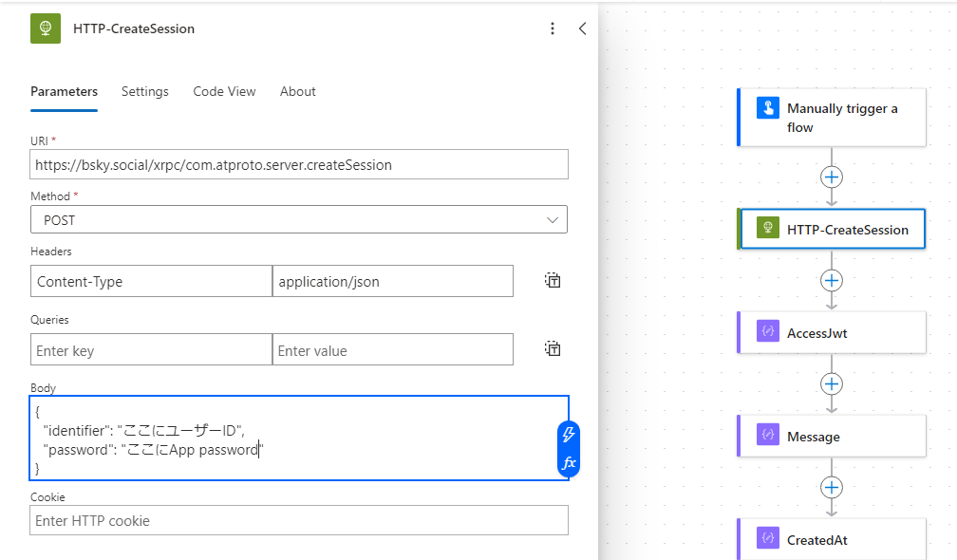
Task: Click the Cookie input field
Action: (x=299, y=520)
